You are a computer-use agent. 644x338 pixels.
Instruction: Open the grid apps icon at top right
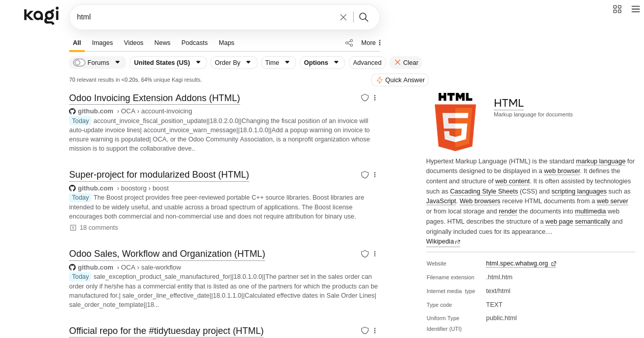click(x=617, y=9)
